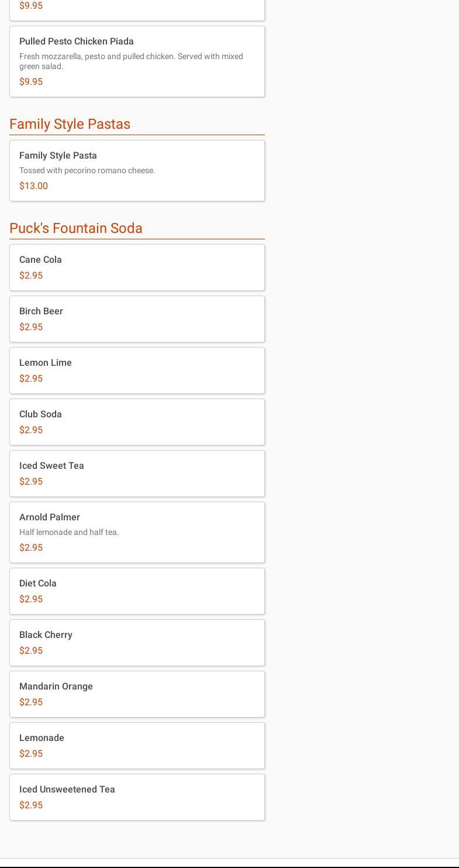
Task: Click the Family Style Pastas section heading
Action: (70, 124)
